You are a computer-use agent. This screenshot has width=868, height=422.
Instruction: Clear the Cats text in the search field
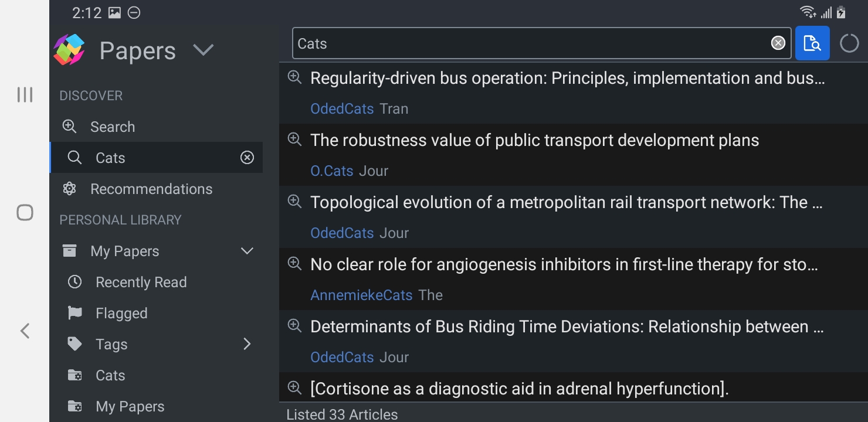tap(778, 43)
